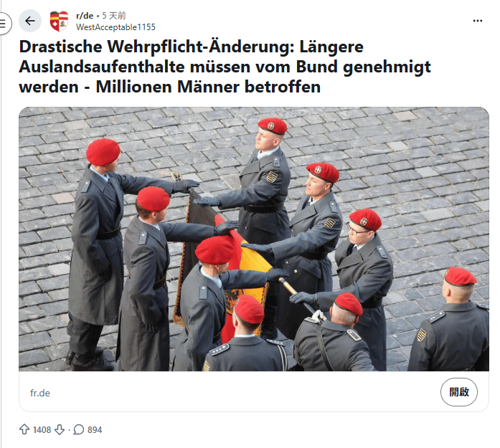This screenshot has width=500, height=448.
Task: Click the back arrow button
Action: (x=30, y=21)
